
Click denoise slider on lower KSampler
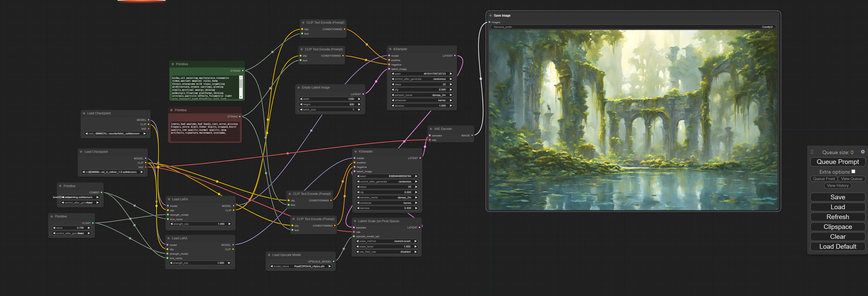(x=387, y=208)
